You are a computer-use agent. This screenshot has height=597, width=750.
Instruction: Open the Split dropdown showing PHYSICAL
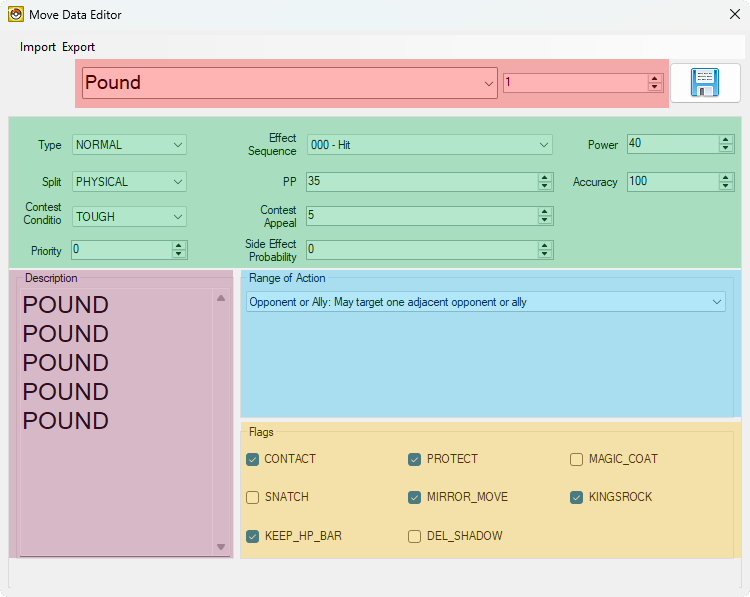tap(129, 182)
